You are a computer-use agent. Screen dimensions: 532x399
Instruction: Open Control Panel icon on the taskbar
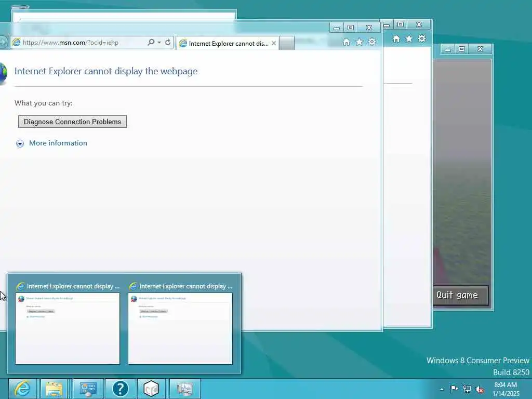point(87,389)
